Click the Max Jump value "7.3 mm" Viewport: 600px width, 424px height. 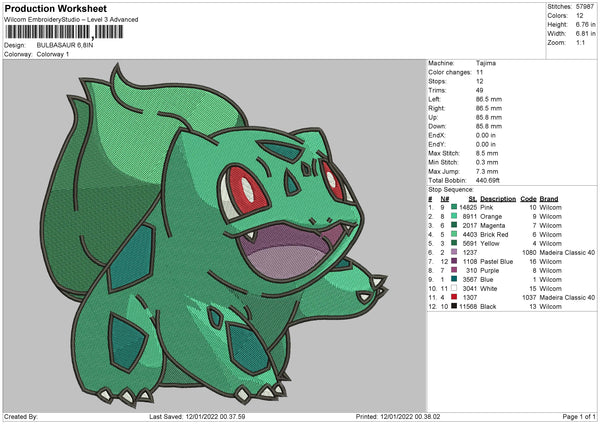[x=487, y=171]
